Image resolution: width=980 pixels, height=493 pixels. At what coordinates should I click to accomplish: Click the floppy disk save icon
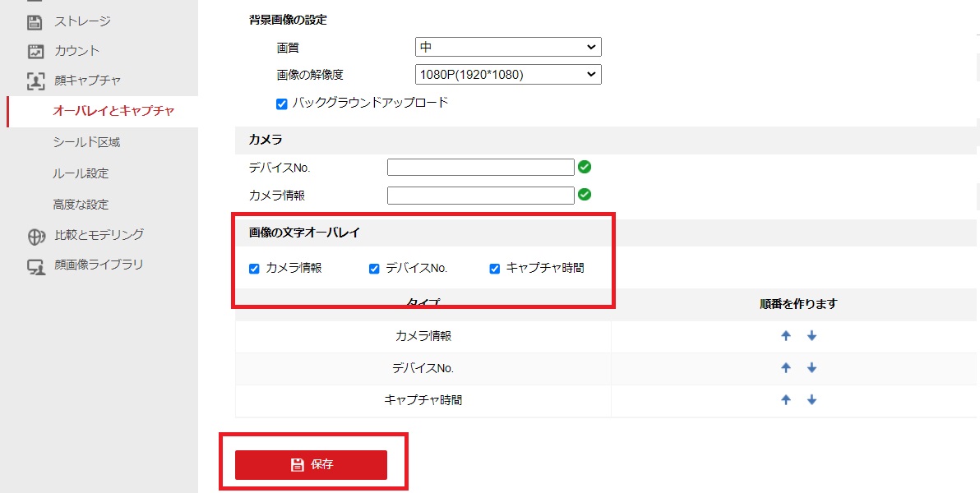[x=296, y=464]
